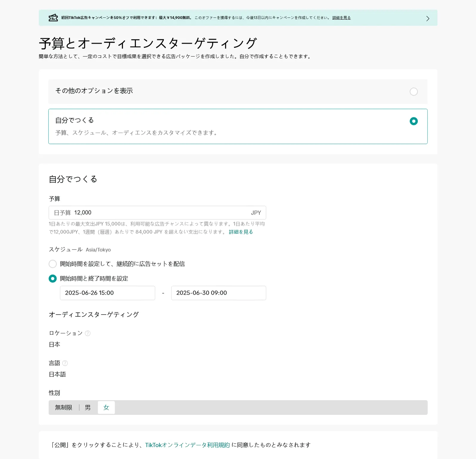This screenshot has width=476, height=459.
Task: Click the 日本語 language value
Action: pyautogui.click(x=57, y=375)
